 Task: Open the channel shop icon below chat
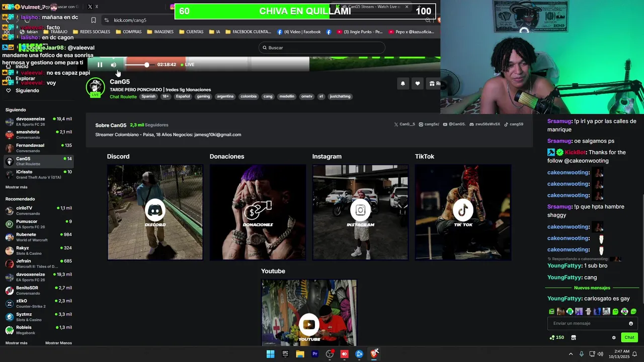[x=574, y=337]
